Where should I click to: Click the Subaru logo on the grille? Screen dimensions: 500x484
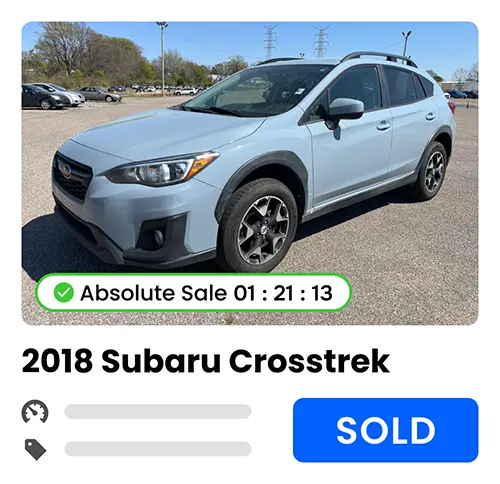point(67,170)
